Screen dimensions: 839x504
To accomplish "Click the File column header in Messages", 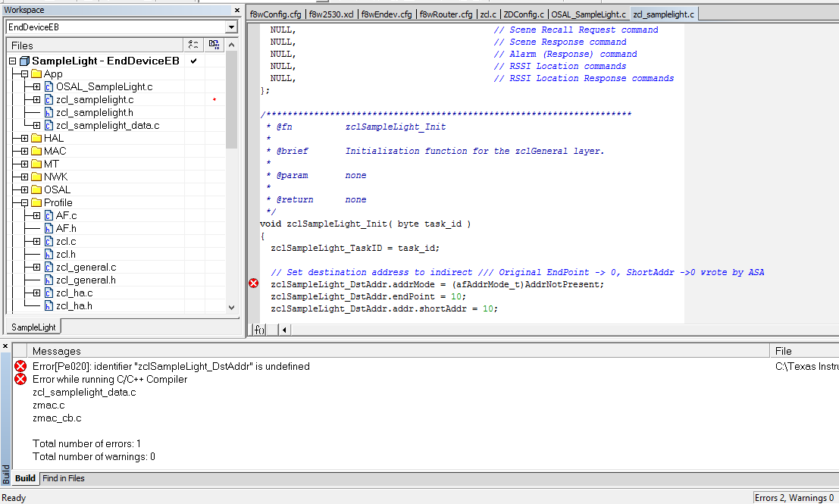I will click(x=805, y=351).
